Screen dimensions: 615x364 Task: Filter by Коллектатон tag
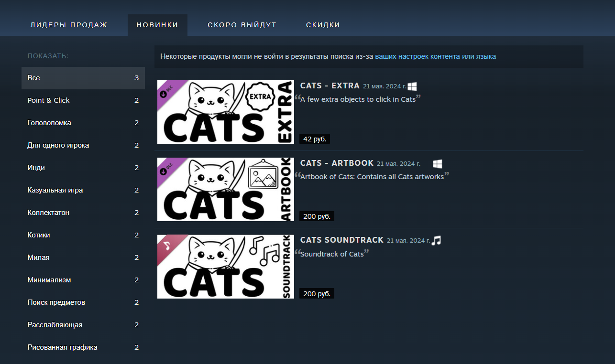tap(83, 213)
